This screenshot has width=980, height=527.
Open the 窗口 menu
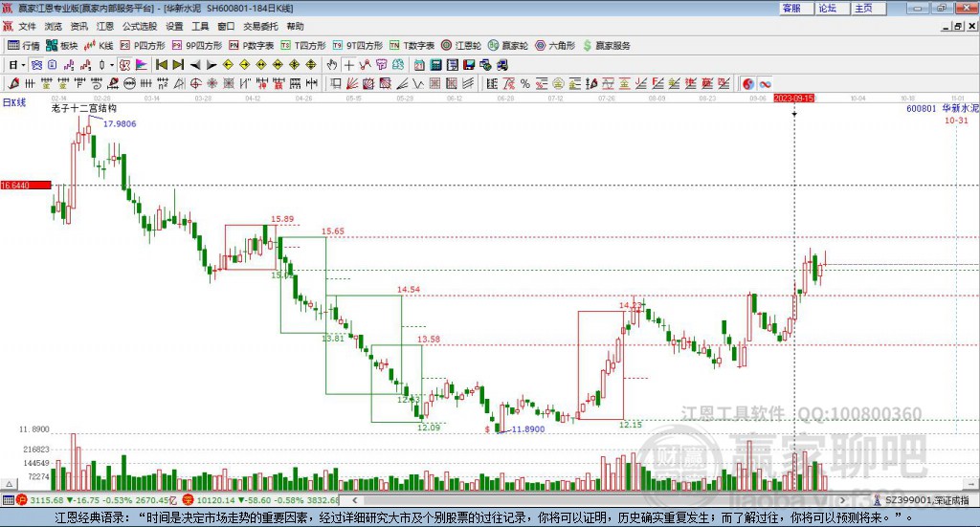point(226,26)
